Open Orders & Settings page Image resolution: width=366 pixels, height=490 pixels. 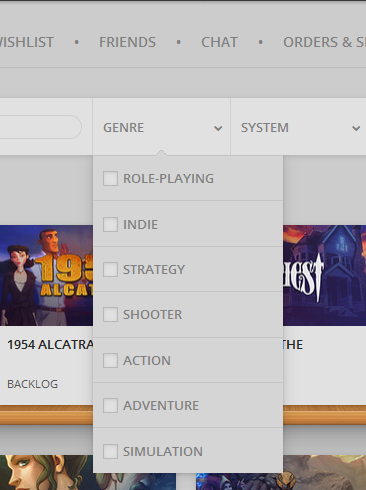[325, 42]
